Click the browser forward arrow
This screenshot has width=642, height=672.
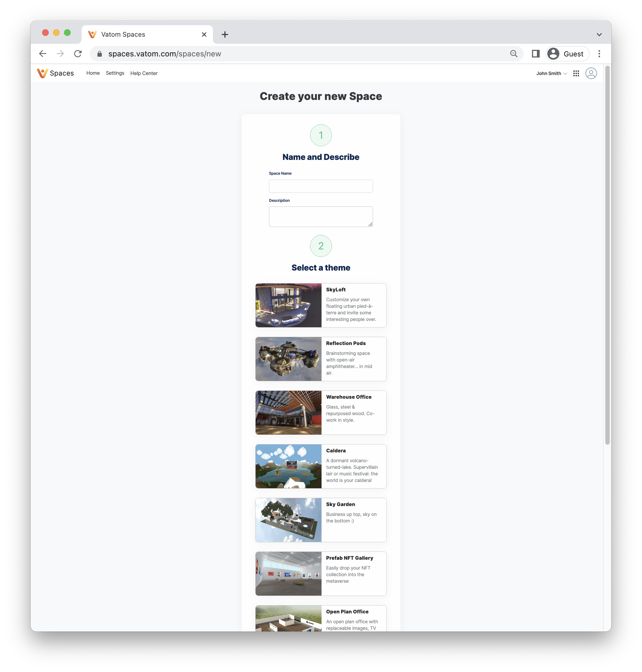(60, 54)
